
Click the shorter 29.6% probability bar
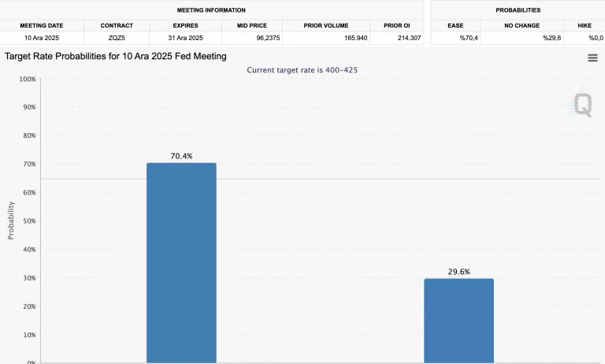[458, 320]
